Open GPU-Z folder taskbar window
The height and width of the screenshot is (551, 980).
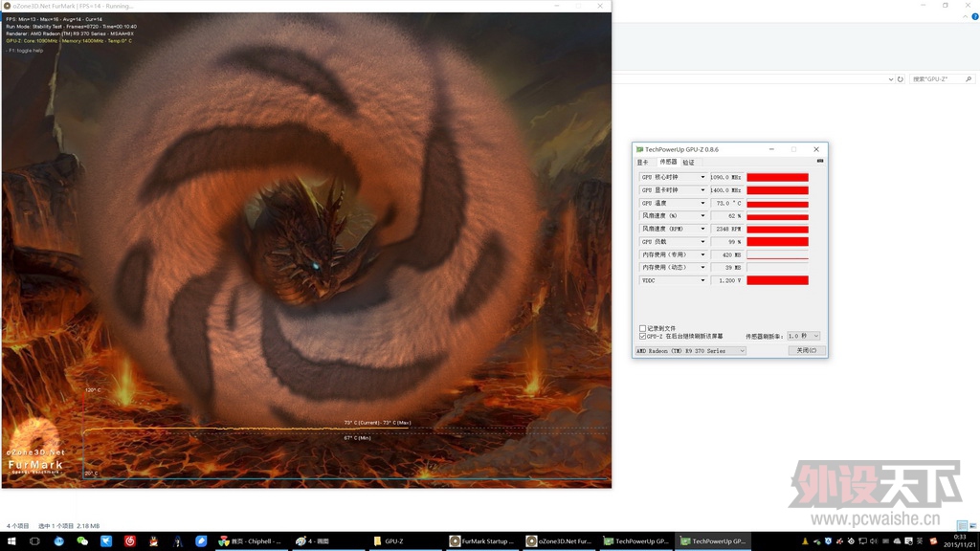tap(403, 541)
